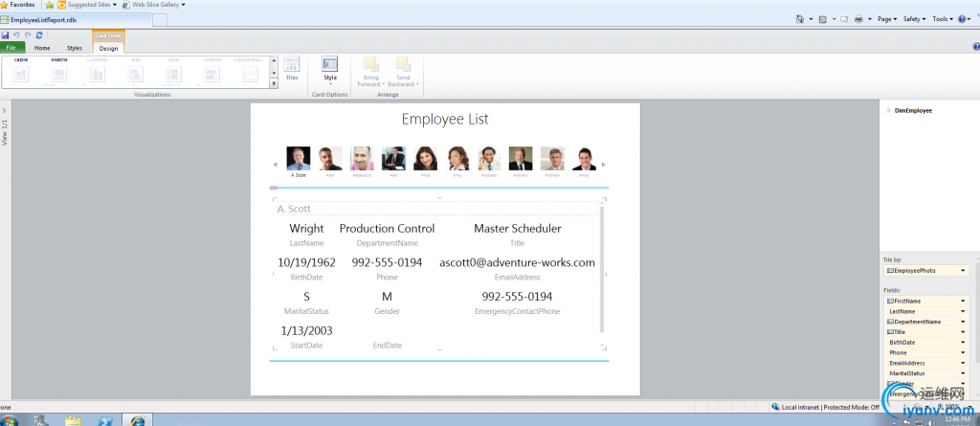Select the EmployeeListReport.rdlx browser tab

(x=76, y=20)
